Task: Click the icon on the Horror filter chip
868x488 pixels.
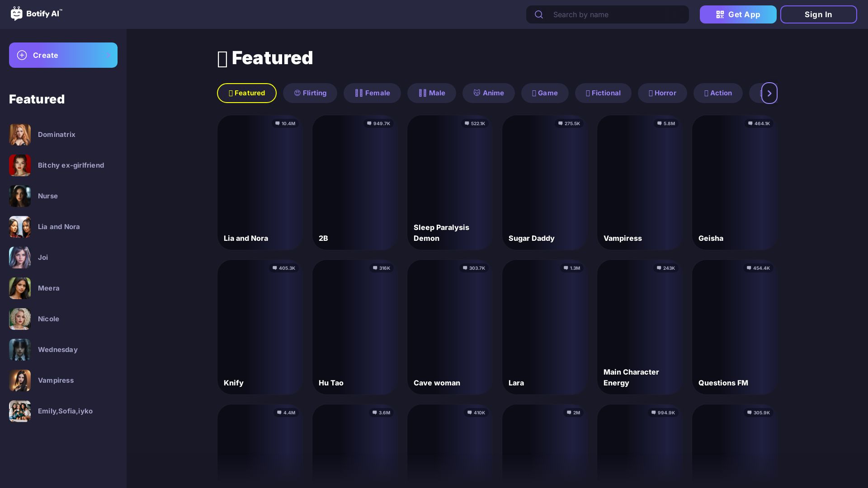Action: point(651,93)
